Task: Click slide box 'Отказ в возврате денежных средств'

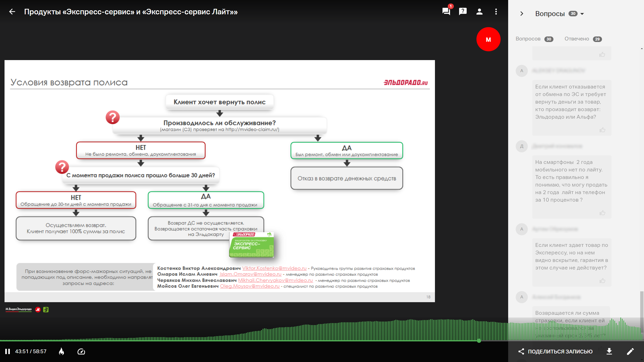Action: point(347,178)
